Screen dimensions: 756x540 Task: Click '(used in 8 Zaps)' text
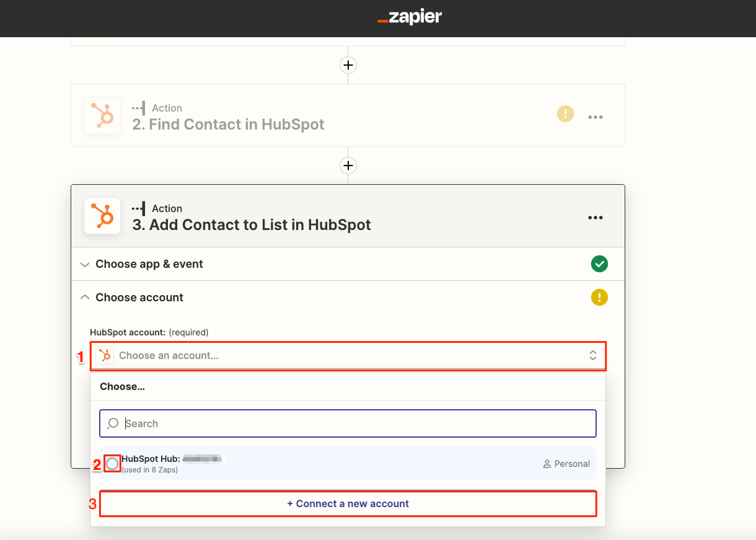tap(150, 470)
